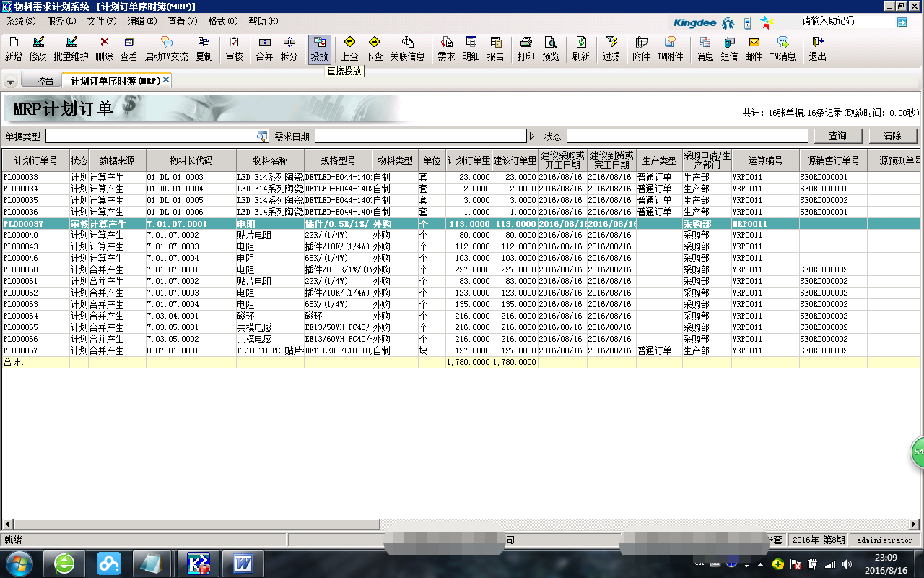Click the 拆分 (Split) toolbar icon
924x578 pixels.
289,48
